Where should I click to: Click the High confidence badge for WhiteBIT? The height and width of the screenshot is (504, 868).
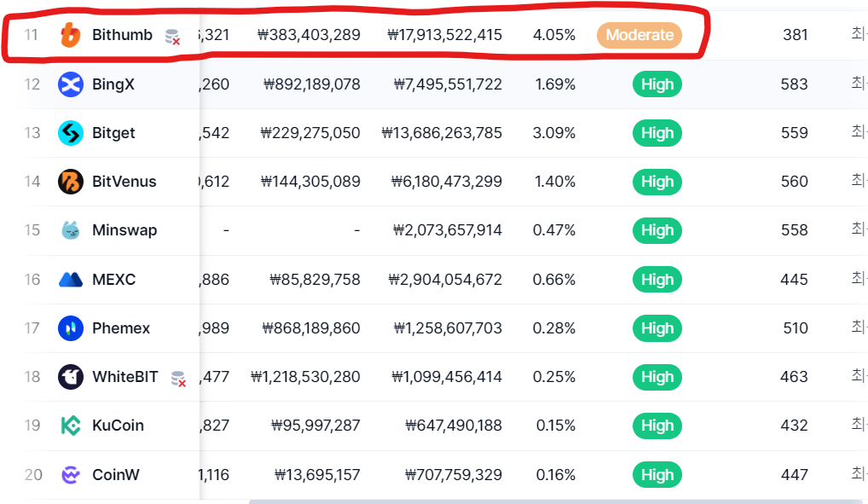pyautogui.click(x=657, y=377)
